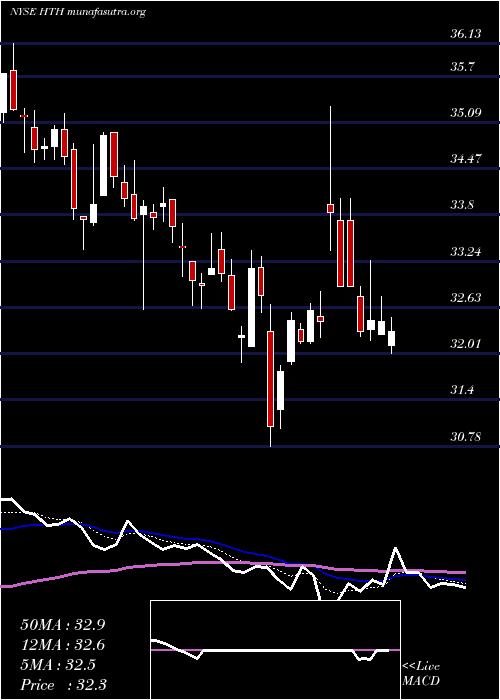Viewport: 500px width, 700px height.
Task: Click the '50MA : 32.9' readout
Action: click(x=63, y=625)
